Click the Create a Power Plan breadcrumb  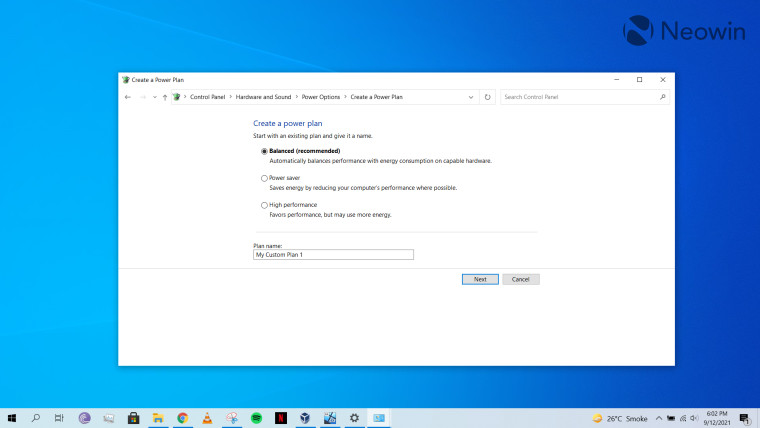(377, 97)
